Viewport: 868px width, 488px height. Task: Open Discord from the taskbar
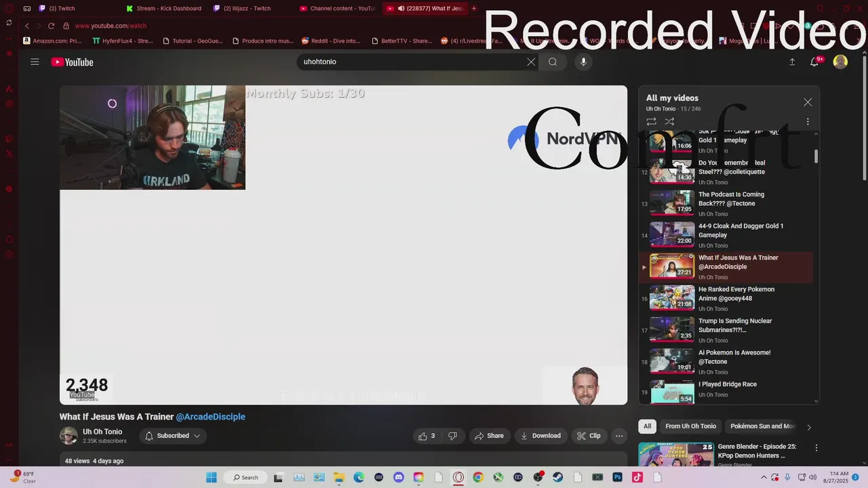[x=399, y=477]
